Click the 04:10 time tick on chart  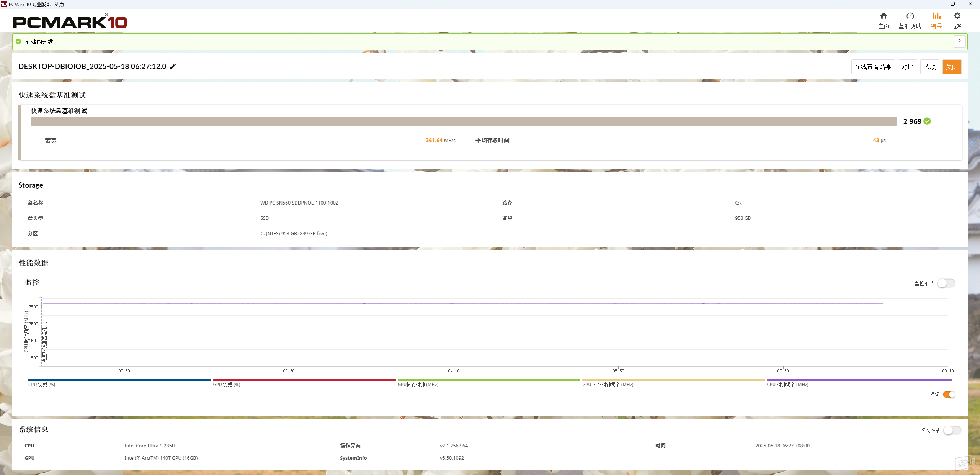click(x=454, y=371)
